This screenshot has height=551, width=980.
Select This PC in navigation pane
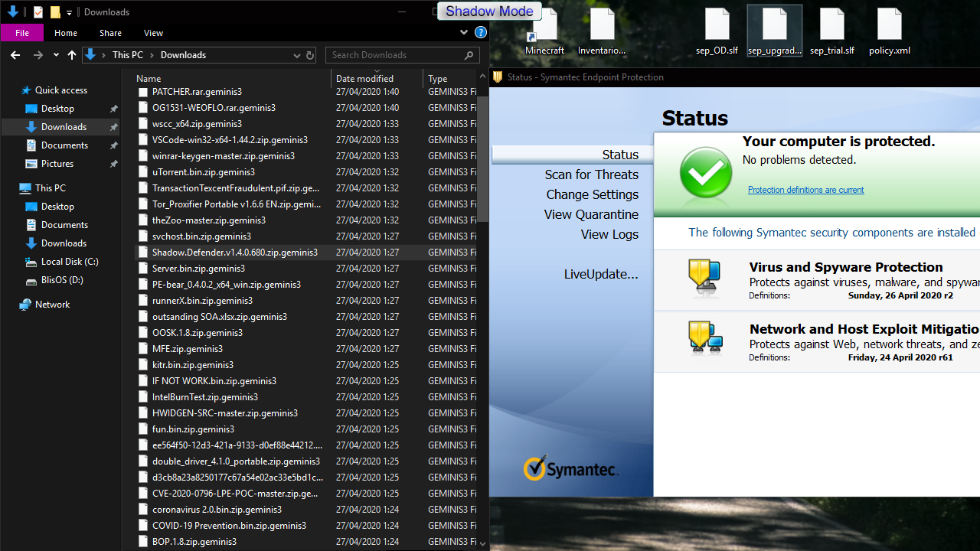(x=51, y=188)
